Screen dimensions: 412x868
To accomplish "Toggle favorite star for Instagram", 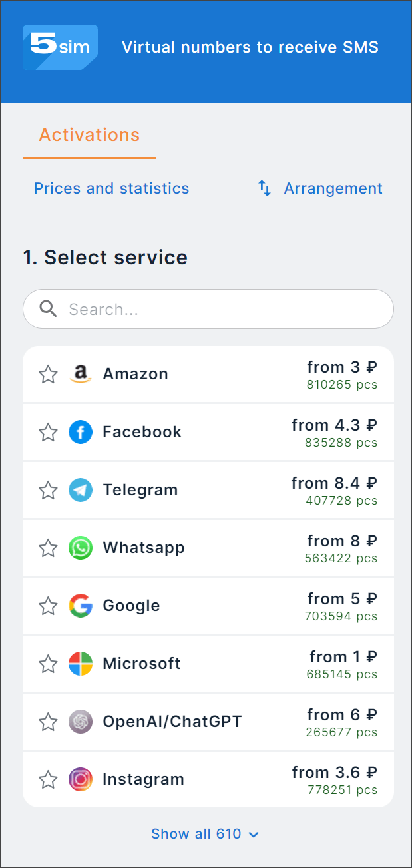I will coord(48,780).
